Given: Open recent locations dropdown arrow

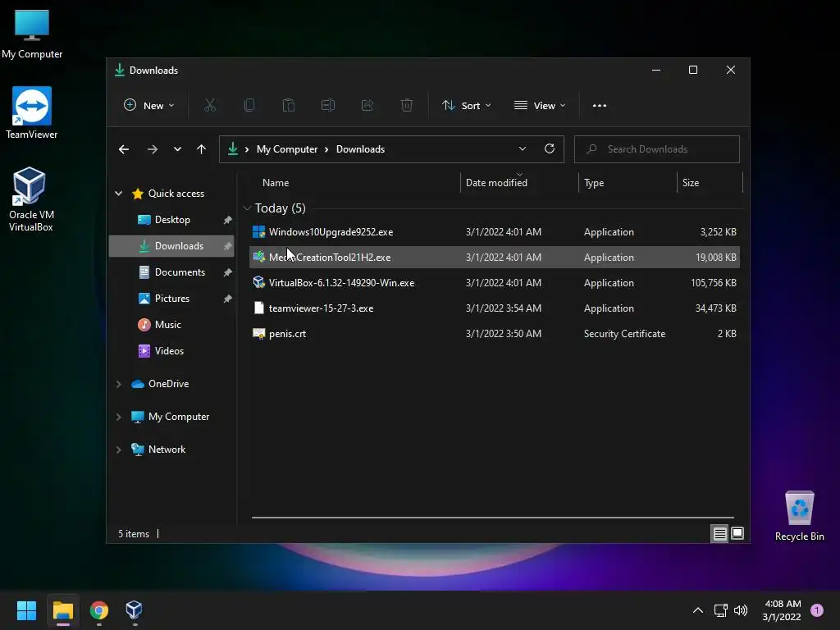Looking at the screenshot, I should [177, 149].
